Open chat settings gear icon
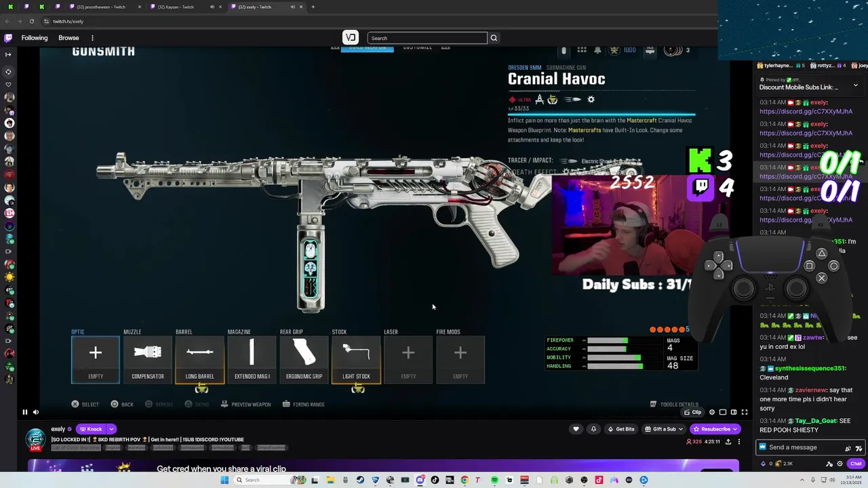 840,464
